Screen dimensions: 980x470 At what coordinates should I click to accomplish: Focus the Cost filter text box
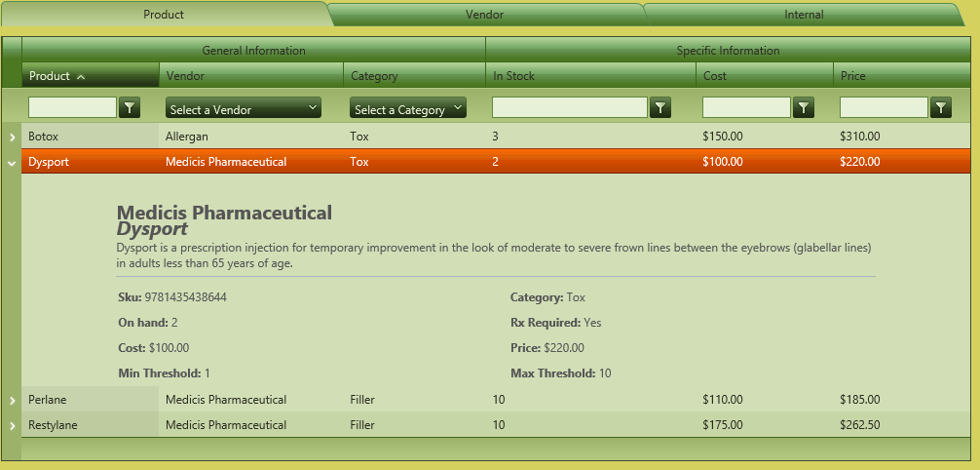click(x=746, y=107)
